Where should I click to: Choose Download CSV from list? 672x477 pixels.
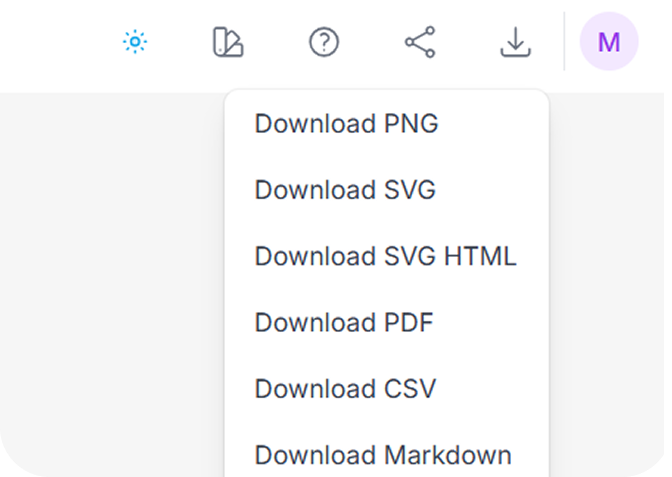click(x=345, y=388)
